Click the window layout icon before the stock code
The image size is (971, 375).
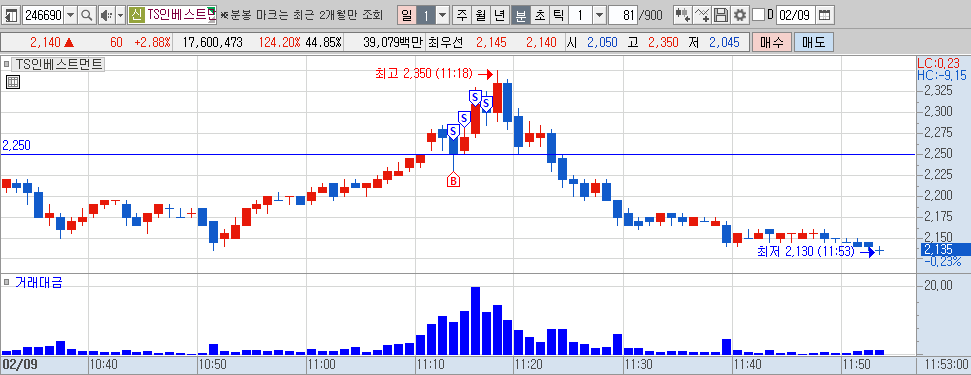11,14
